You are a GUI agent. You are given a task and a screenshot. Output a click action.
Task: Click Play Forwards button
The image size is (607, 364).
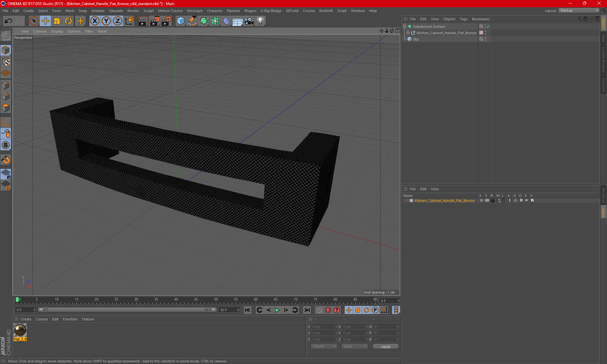pos(277,310)
